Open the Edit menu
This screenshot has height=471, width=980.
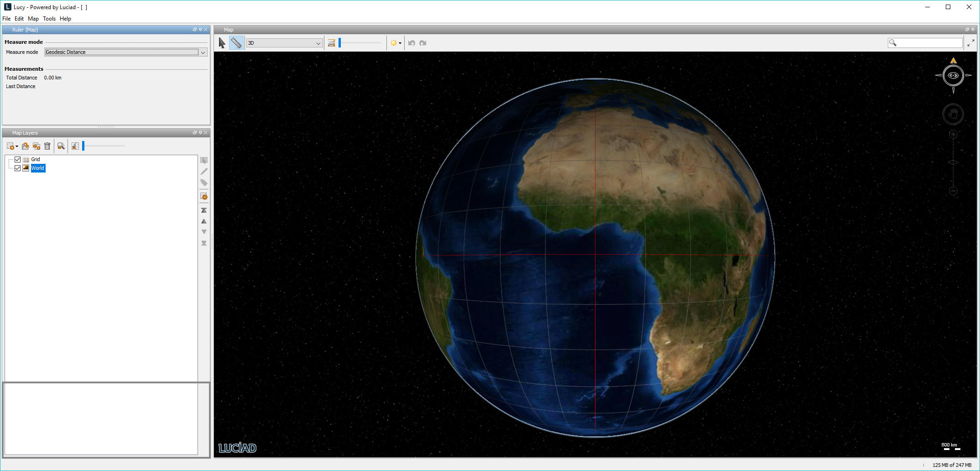[x=19, y=19]
